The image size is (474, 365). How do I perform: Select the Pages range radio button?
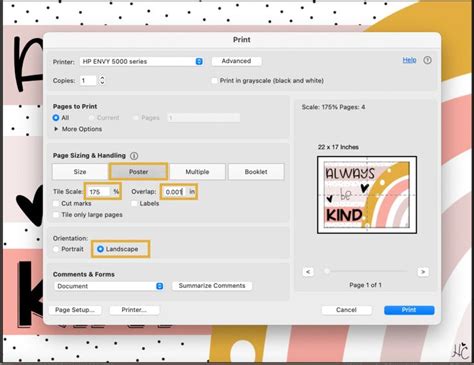136,118
